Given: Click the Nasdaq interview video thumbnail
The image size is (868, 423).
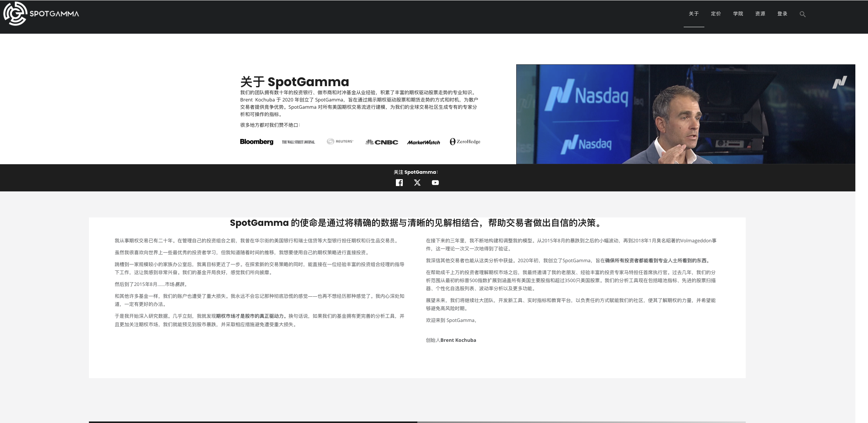Looking at the screenshot, I should (x=686, y=114).
